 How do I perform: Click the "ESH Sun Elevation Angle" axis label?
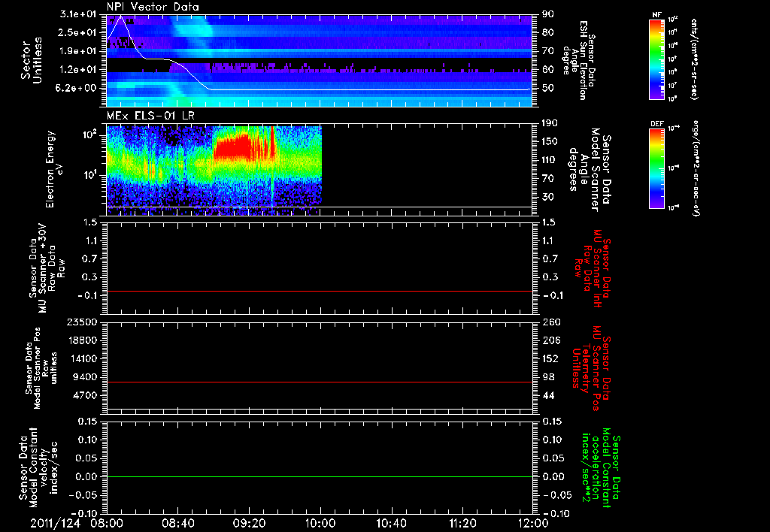579,60
